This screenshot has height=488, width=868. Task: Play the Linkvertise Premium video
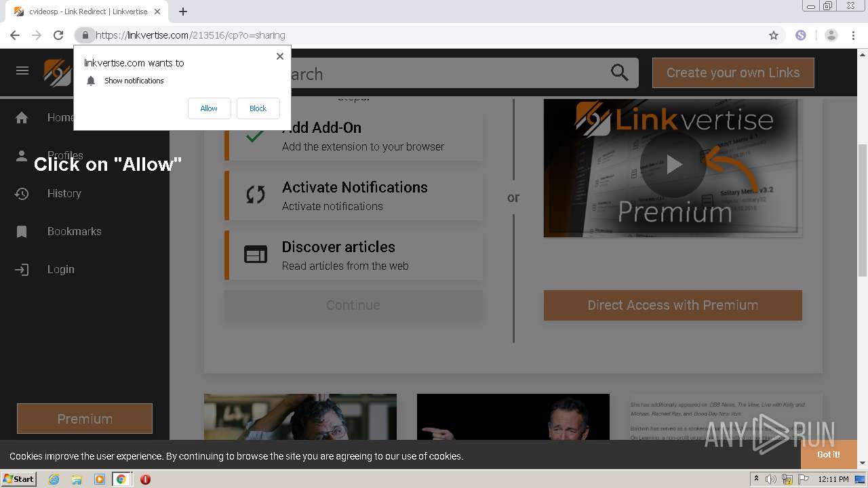click(x=673, y=164)
